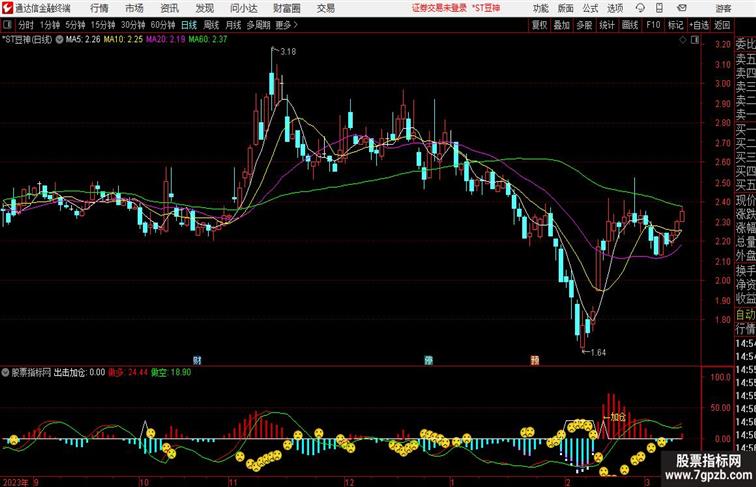The image size is (756, 487).
Task: Click the MA20: 2.19 indicator label
Action: pos(166,40)
